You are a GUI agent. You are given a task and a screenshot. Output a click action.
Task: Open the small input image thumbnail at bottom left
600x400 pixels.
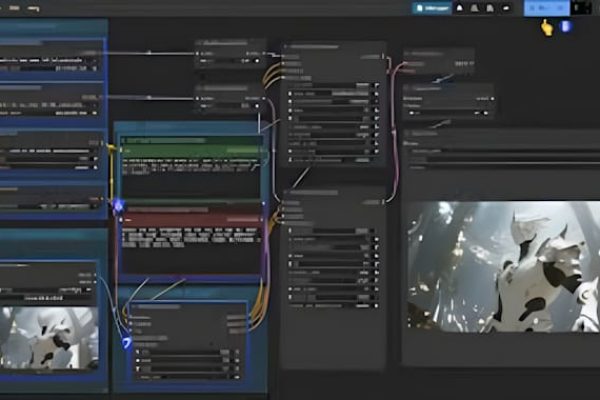(x=49, y=338)
